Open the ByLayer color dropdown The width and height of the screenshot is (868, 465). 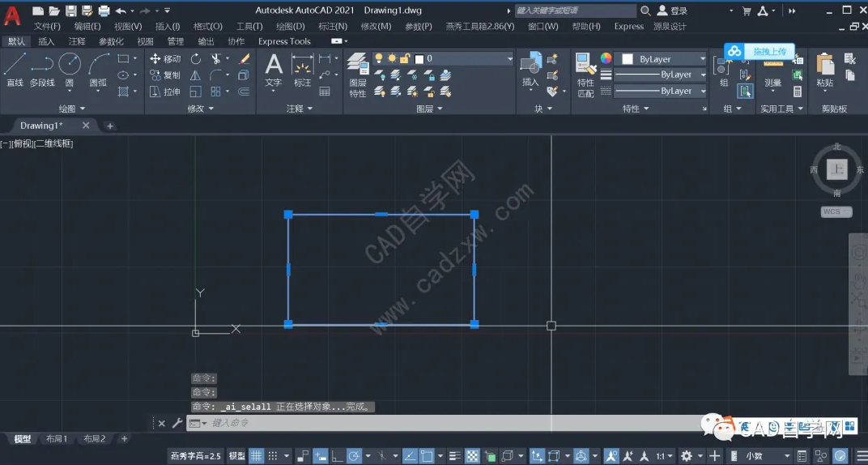(x=701, y=59)
